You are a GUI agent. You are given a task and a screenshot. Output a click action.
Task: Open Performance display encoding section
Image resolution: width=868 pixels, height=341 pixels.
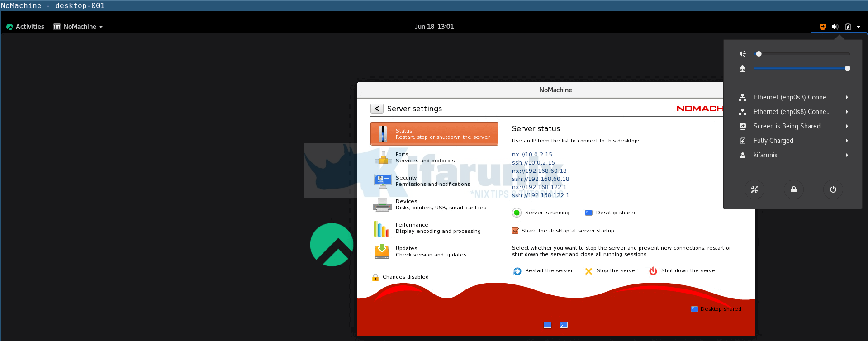[434, 228]
